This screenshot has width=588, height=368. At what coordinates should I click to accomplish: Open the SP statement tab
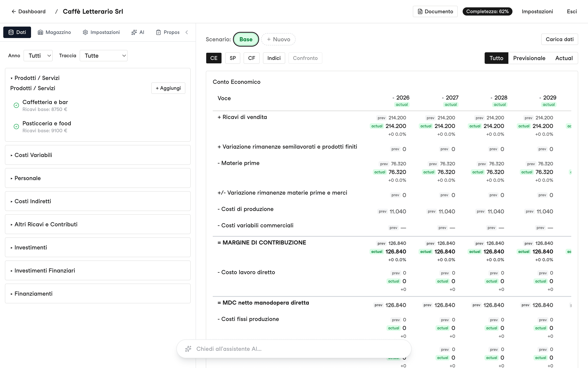click(233, 58)
